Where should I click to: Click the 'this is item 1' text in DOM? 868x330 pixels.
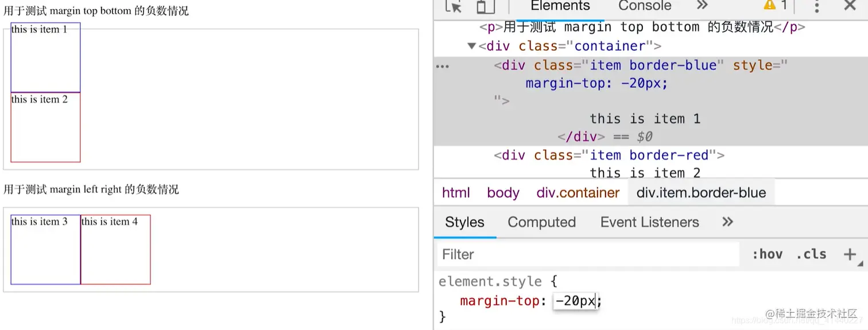(x=645, y=119)
